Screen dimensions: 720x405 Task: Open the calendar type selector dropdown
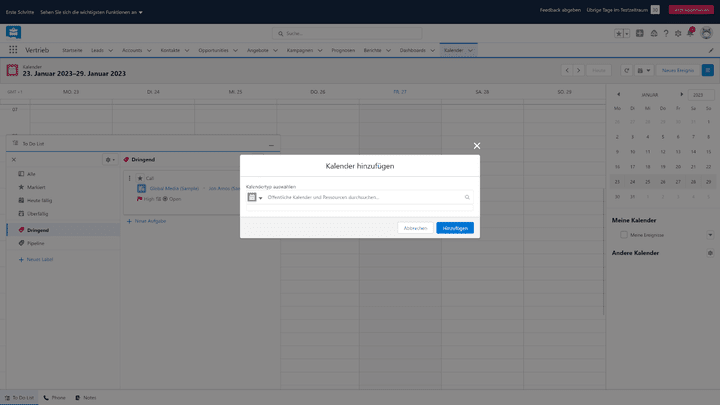[x=255, y=197]
